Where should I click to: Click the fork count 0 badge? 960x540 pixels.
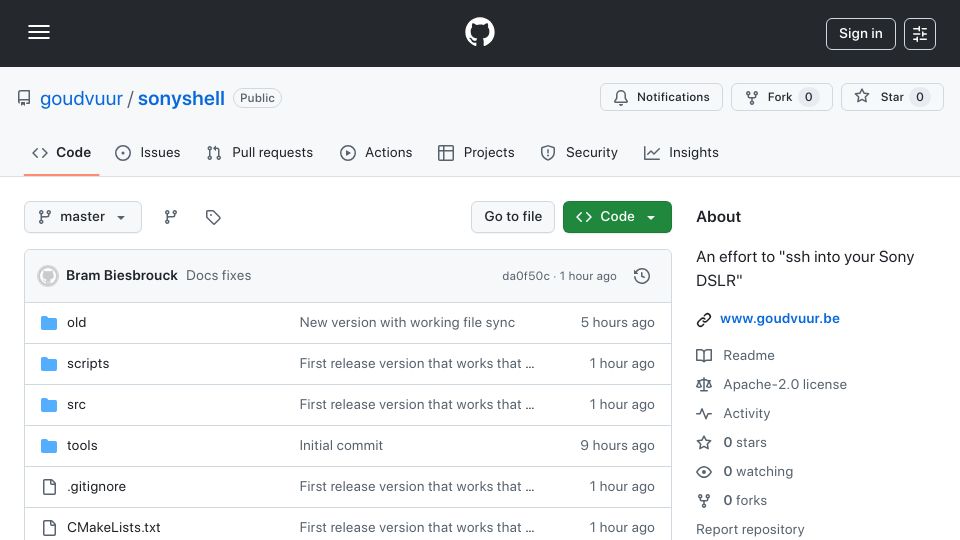(x=809, y=97)
